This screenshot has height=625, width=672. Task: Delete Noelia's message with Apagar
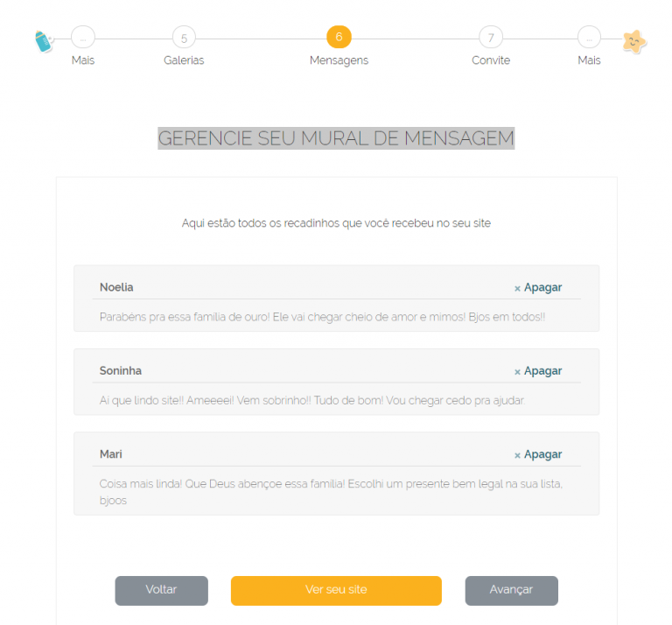543,288
